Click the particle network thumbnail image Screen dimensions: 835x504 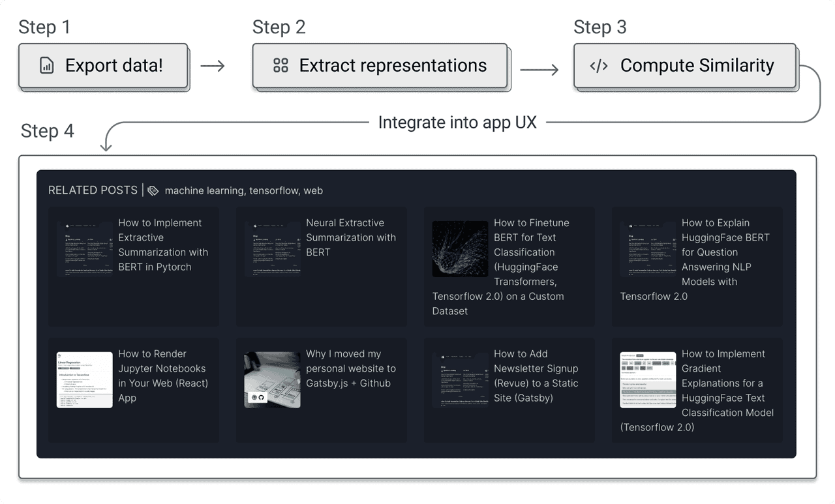(460, 248)
